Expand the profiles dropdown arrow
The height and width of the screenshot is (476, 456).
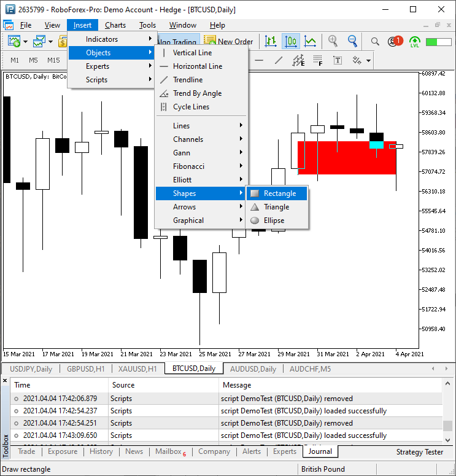51,41
